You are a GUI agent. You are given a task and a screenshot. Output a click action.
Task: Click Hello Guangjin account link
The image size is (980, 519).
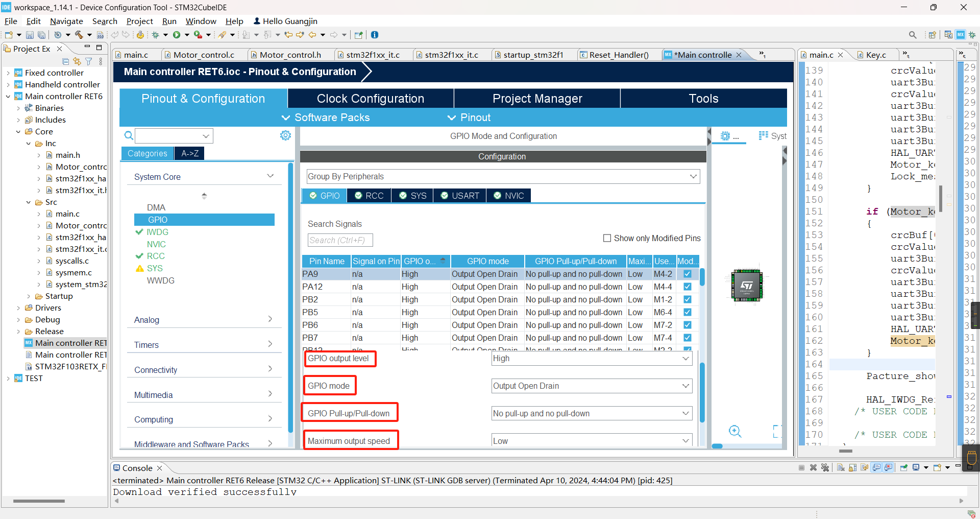[x=285, y=21]
